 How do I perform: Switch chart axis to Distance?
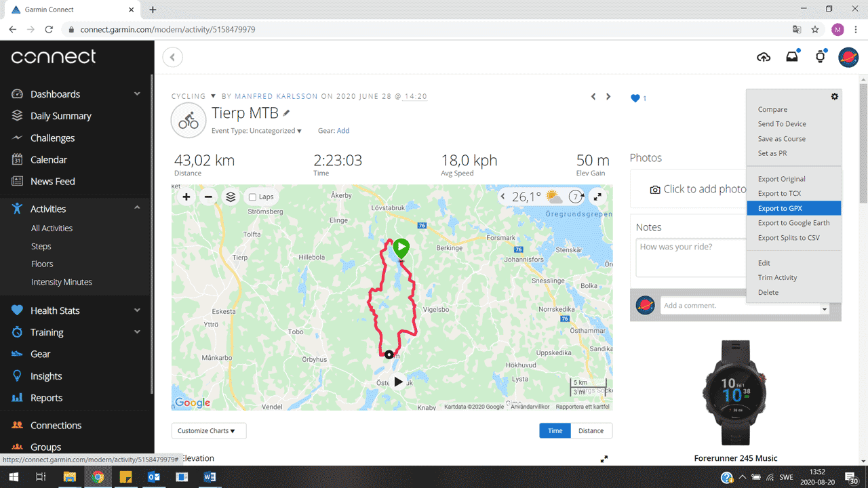591,430
